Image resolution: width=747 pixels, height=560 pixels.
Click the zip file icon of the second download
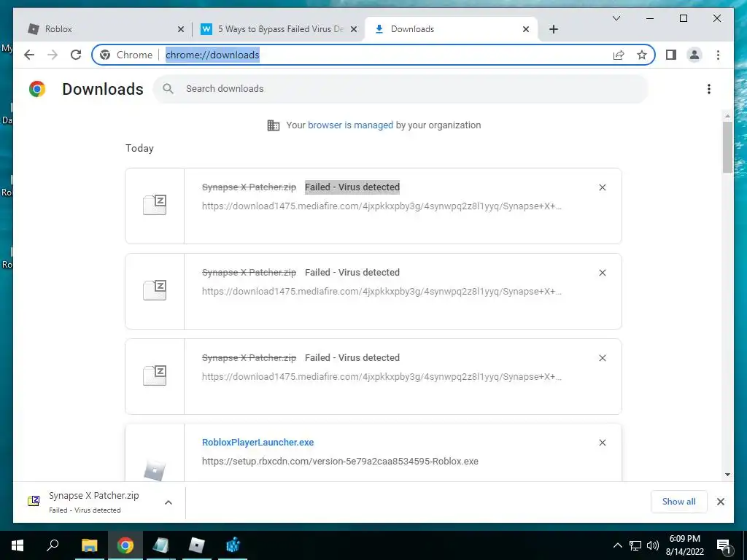coord(155,290)
